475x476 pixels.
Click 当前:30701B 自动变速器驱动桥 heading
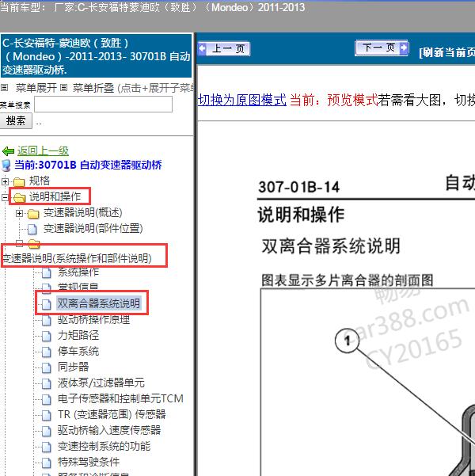point(88,165)
